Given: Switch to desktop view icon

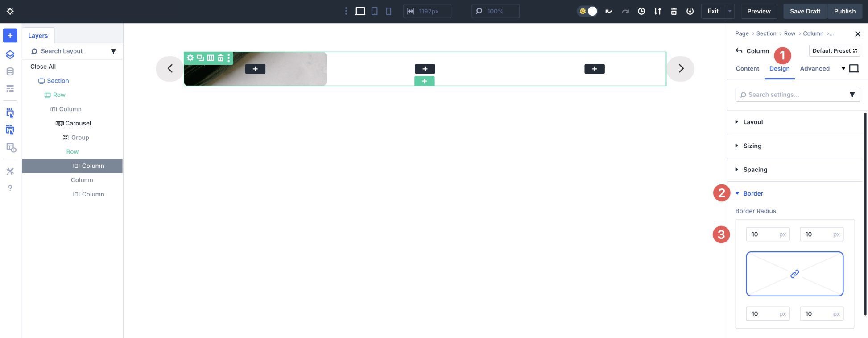Looking at the screenshot, I should click(x=360, y=11).
